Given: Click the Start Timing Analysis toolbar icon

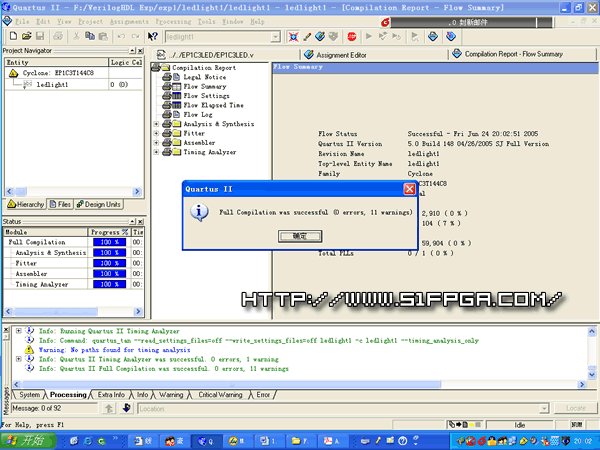Looking at the screenshot, I should tap(396, 36).
